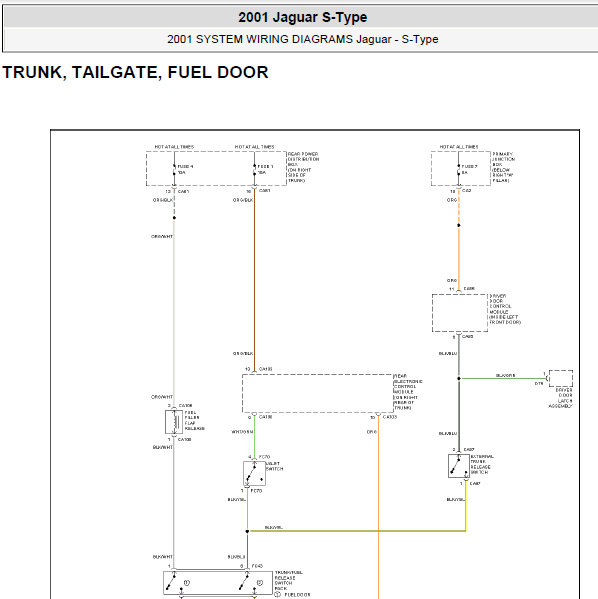Click the System Wiring Diagrams subtitle
The width and height of the screenshot is (598, 599).
[303, 39]
